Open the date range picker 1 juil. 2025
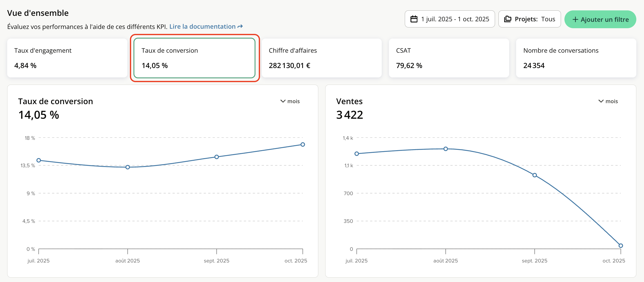The width and height of the screenshot is (644, 282). (x=449, y=19)
